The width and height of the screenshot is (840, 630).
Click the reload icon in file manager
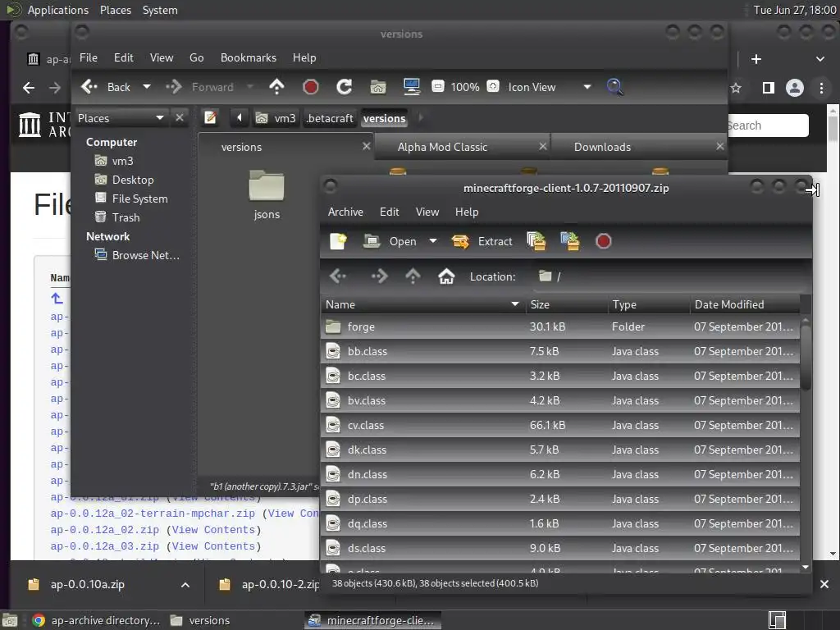344,87
